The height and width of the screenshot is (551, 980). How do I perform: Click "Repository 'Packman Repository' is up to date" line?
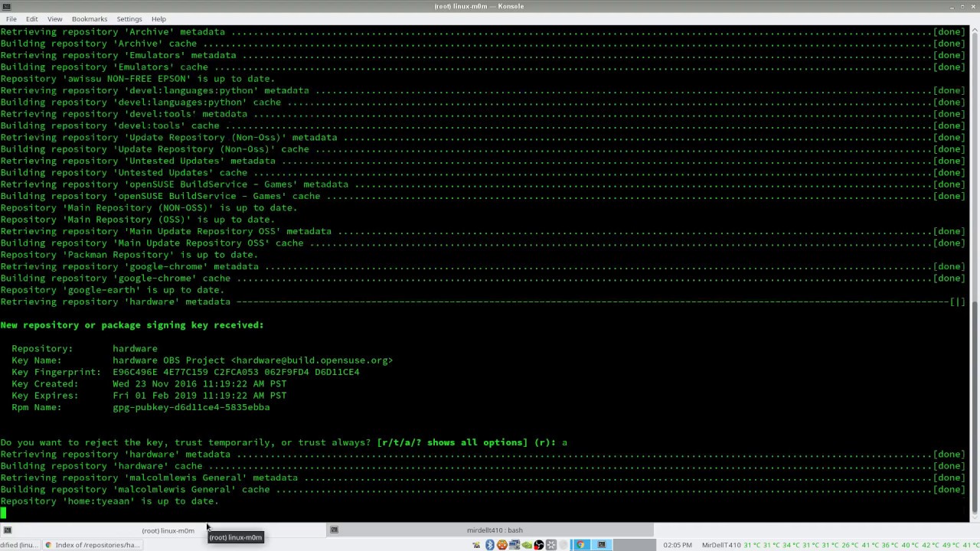tap(129, 255)
